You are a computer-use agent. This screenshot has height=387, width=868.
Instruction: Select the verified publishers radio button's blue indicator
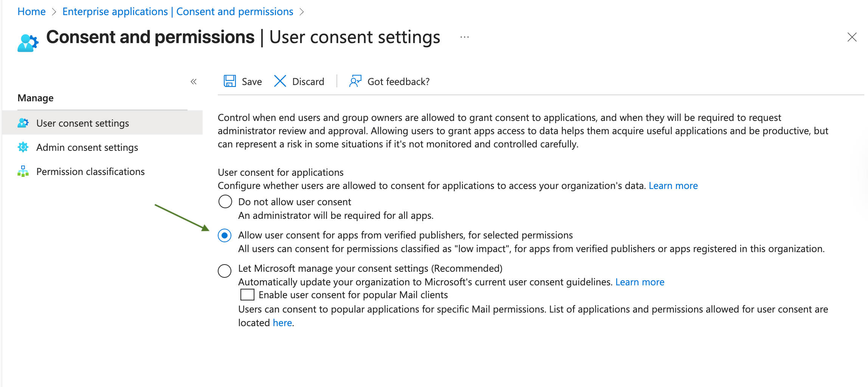(x=225, y=235)
